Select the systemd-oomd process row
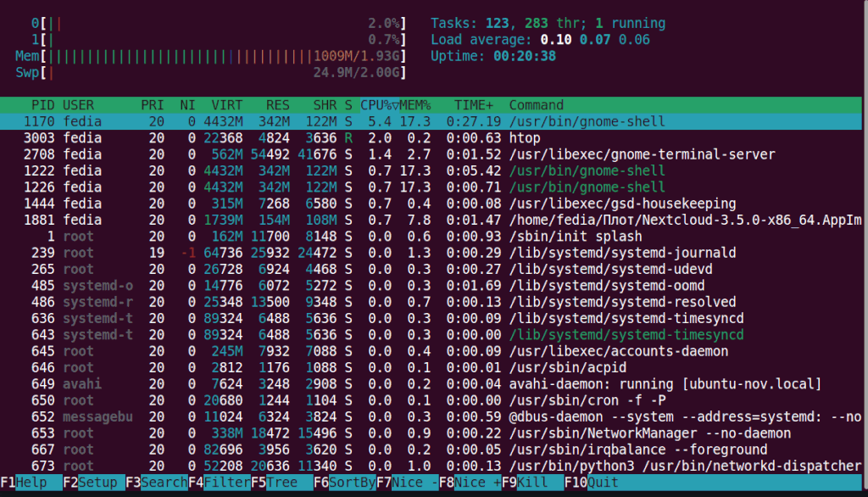 tap(431, 286)
